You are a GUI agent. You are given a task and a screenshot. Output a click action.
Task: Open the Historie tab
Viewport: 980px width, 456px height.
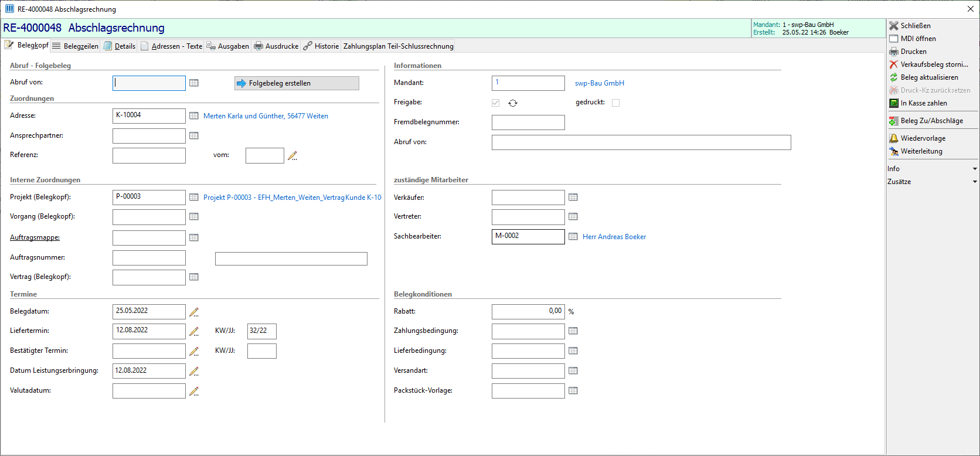click(x=321, y=46)
